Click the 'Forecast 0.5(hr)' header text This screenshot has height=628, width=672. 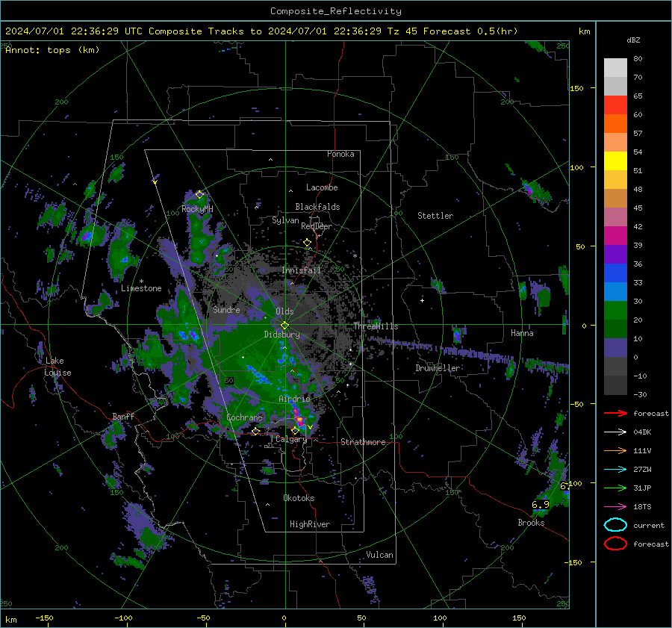(470, 31)
